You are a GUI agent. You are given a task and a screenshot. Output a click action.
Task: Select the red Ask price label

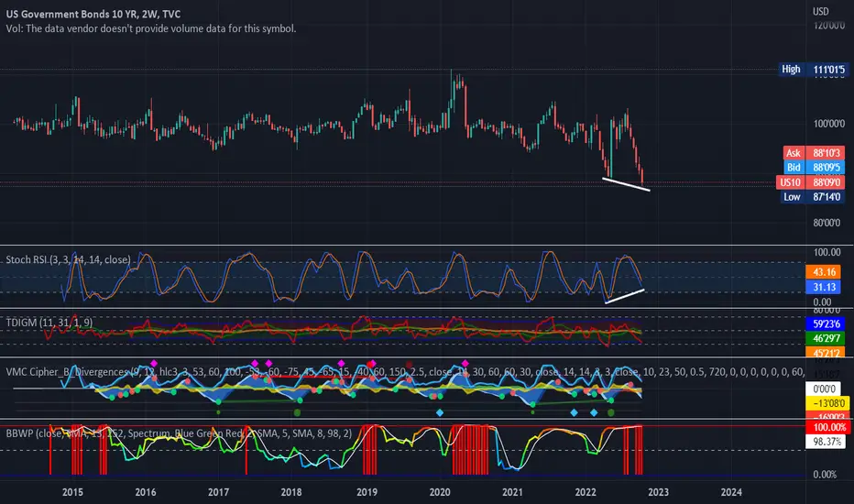pyautogui.click(x=793, y=153)
